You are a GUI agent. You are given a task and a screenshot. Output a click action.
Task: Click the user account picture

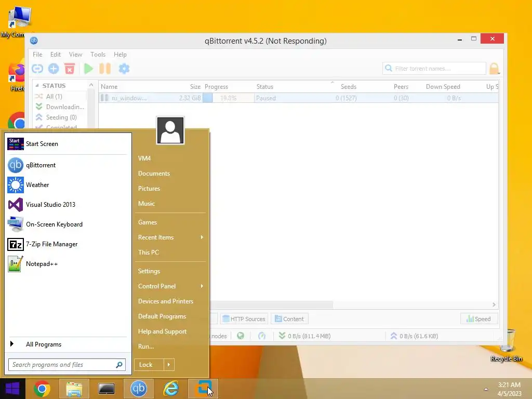pyautogui.click(x=170, y=130)
